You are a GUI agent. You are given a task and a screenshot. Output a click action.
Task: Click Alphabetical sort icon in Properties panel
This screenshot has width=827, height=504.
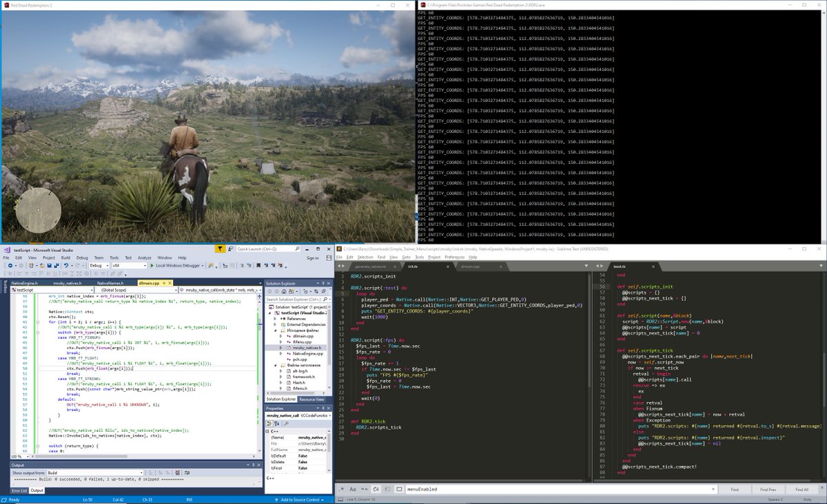pos(276,423)
